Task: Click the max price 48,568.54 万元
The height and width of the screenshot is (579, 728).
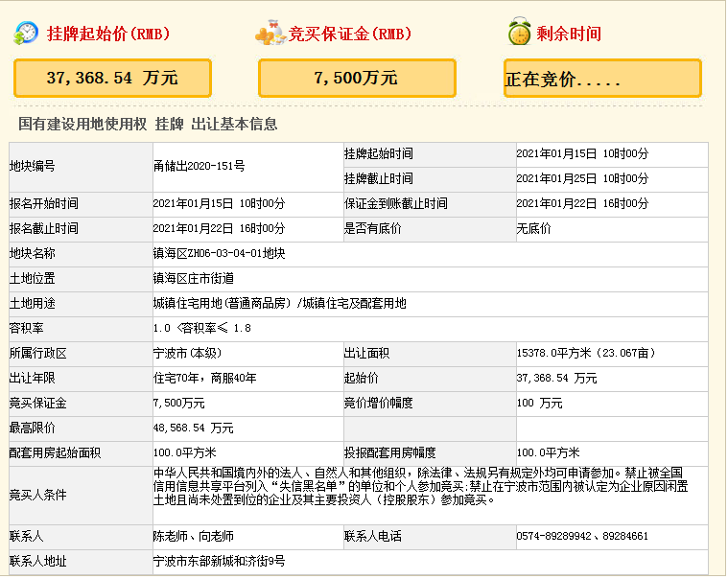Action: 193,428
